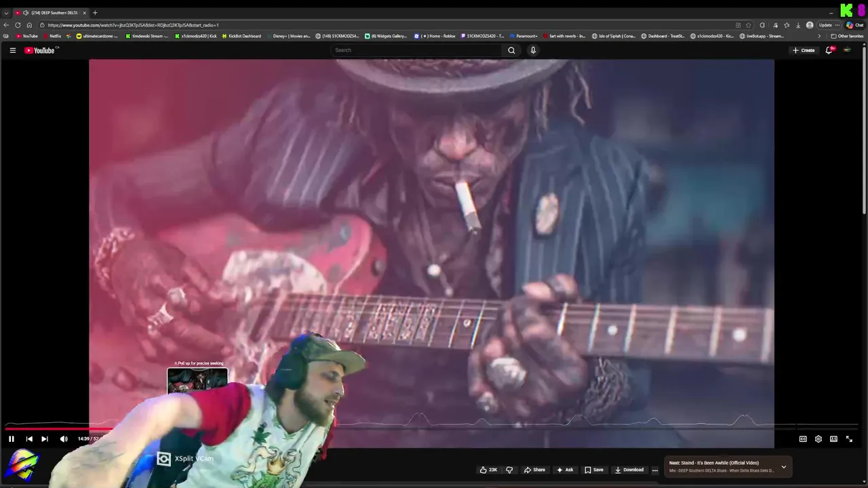This screenshot has height=488, width=868.
Task: Open Disney+ bookmark
Action: 288,36
